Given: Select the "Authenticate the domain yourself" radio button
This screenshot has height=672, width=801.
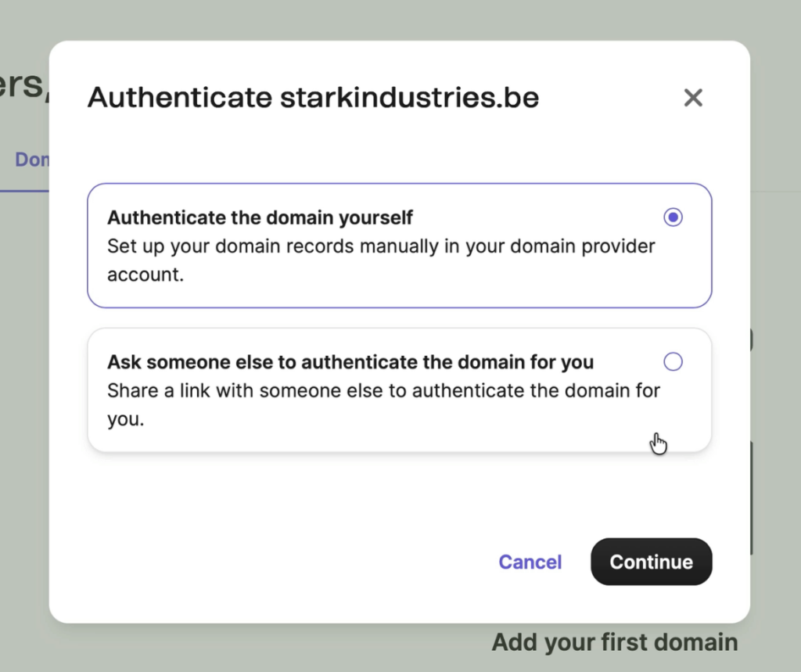Looking at the screenshot, I should [673, 217].
